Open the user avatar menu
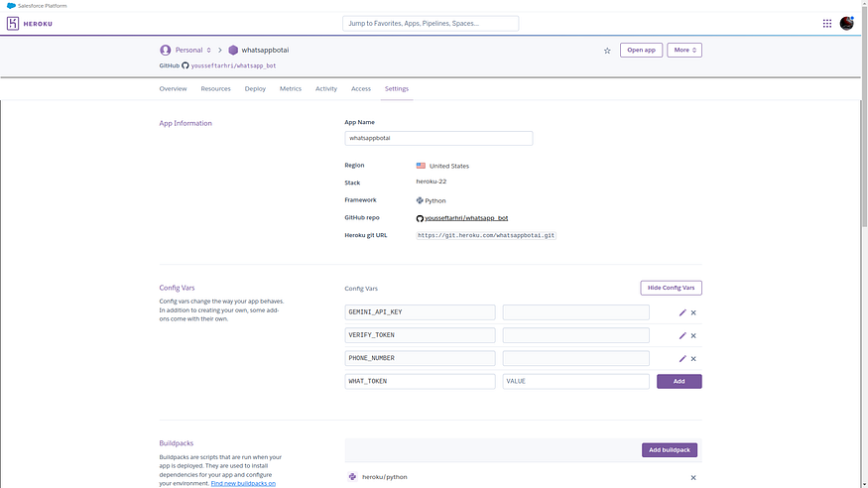The width and height of the screenshot is (868, 488). point(846,23)
